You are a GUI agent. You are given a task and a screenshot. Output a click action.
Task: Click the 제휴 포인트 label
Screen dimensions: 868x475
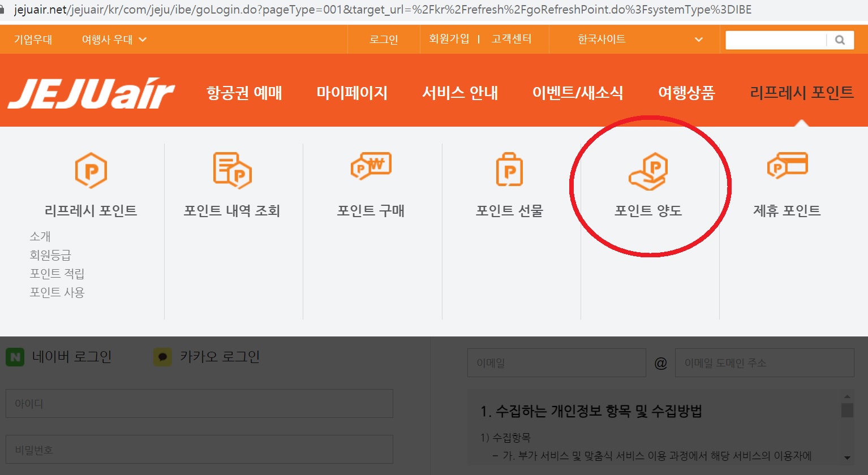[787, 211]
